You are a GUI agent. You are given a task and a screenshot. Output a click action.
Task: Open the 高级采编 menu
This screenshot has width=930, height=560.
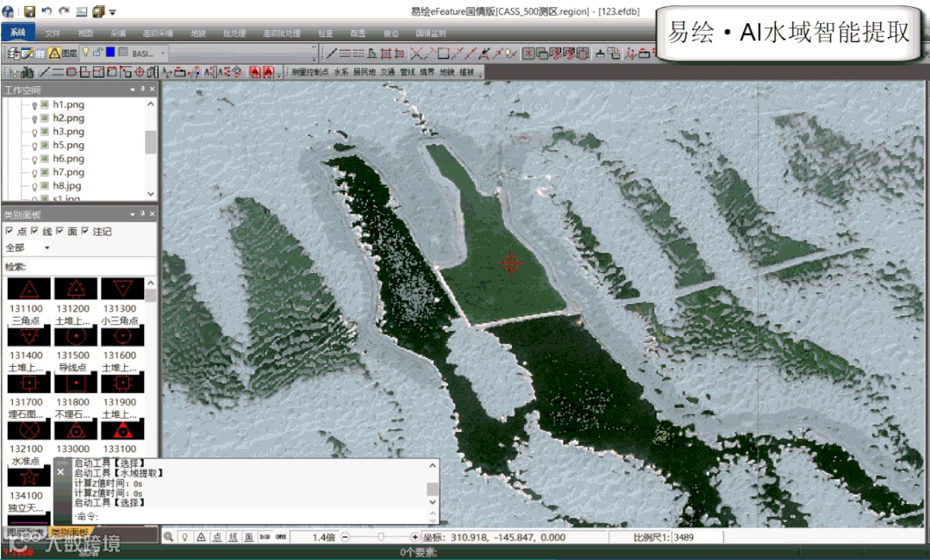pos(158,34)
